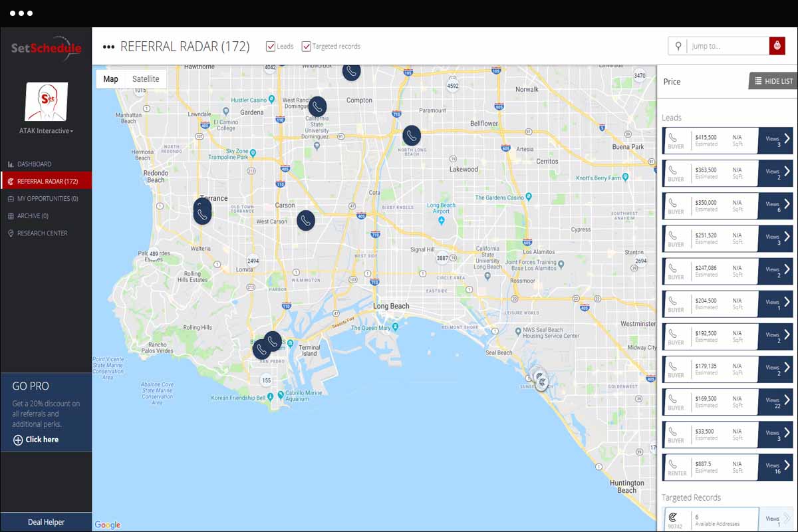Click the phone marker in Carson
Image resolution: width=798 pixels, height=532 pixels.
pos(305,220)
